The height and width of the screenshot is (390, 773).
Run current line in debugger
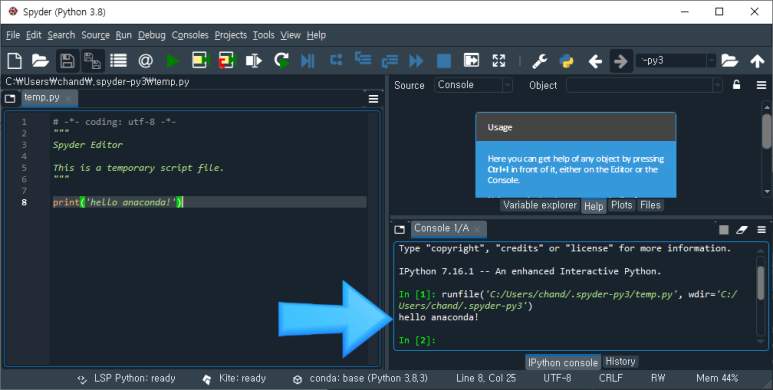pyautogui.click(x=336, y=60)
